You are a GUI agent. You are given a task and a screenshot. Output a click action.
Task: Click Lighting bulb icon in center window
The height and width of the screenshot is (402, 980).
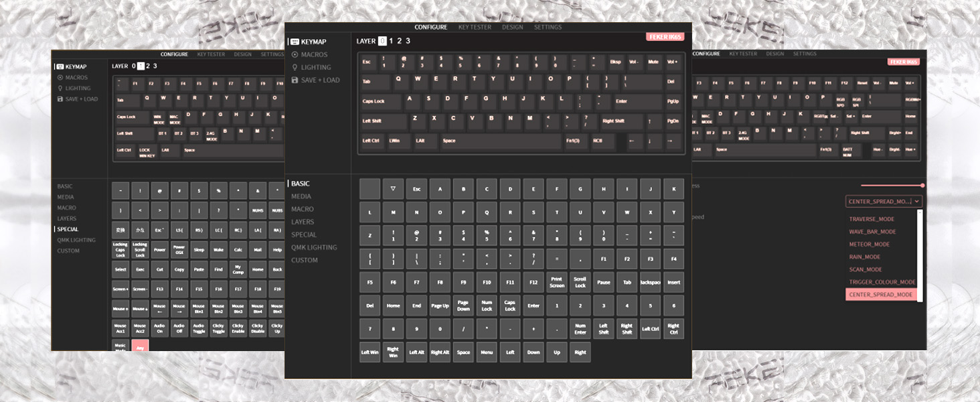295,67
